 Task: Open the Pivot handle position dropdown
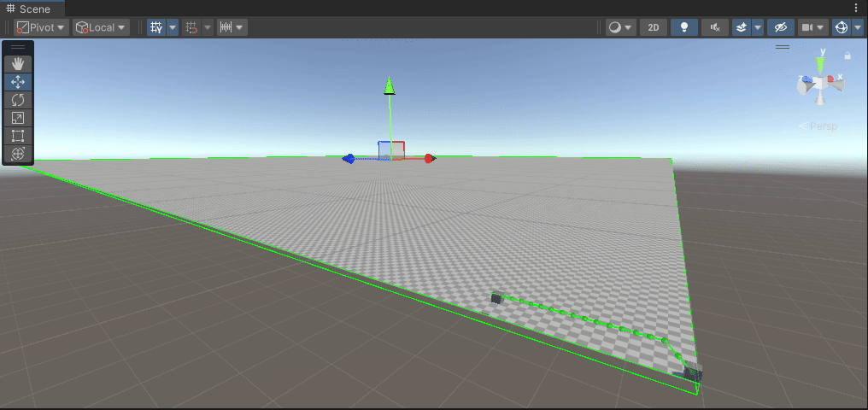tap(42, 27)
